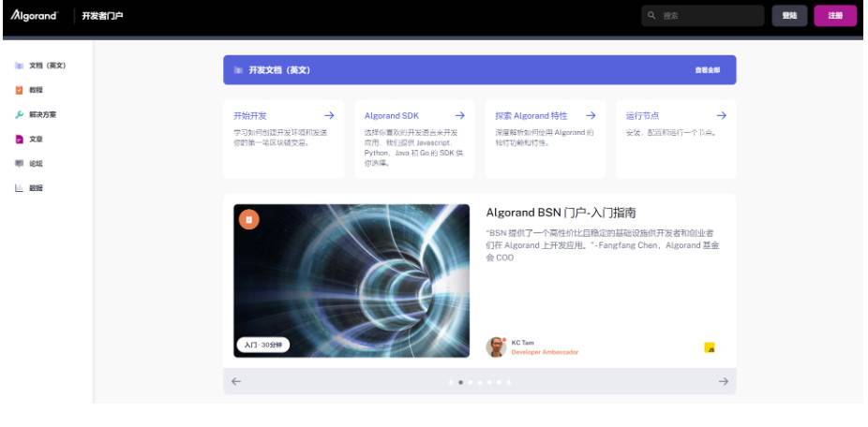Click the arrow on the 探索 Algorand 特性 card

pos(591,115)
